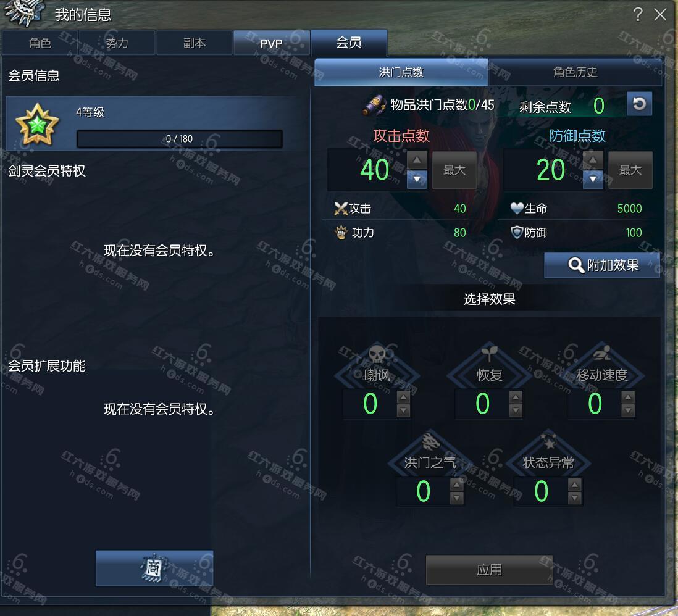Set attack points to 最大
Screen dimensions: 678x616
(454, 170)
